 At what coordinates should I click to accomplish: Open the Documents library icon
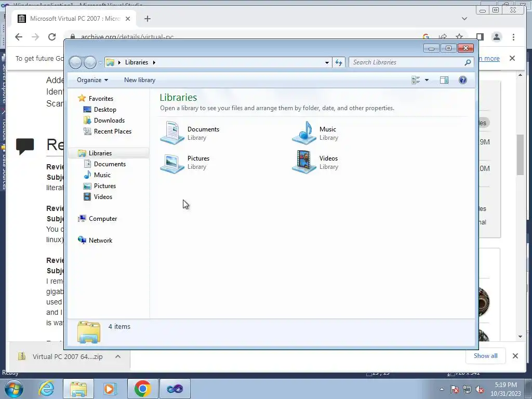[x=172, y=133]
